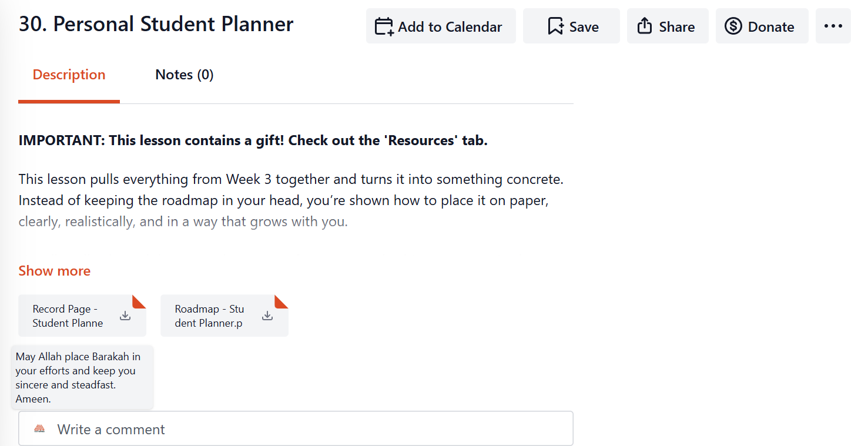
Task: Open the three-dots more options menu
Action: coord(833,26)
